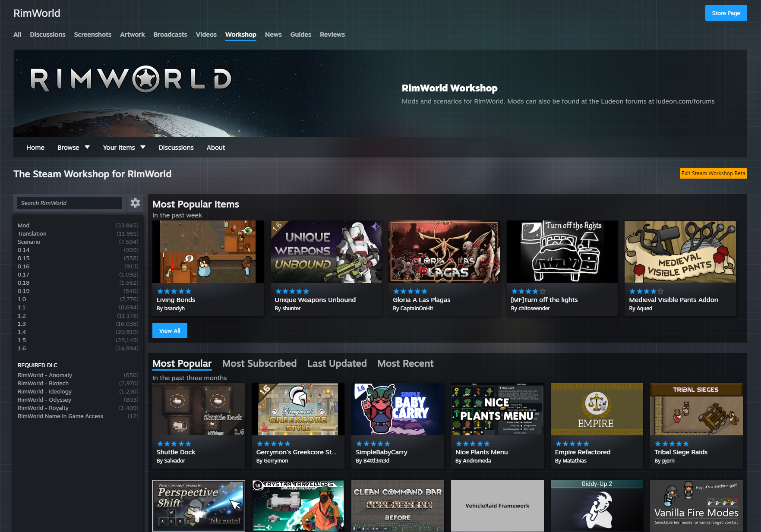This screenshot has height=532, width=761.
Task: Open the Perspective Shift thumbnail
Action: [x=199, y=506]
